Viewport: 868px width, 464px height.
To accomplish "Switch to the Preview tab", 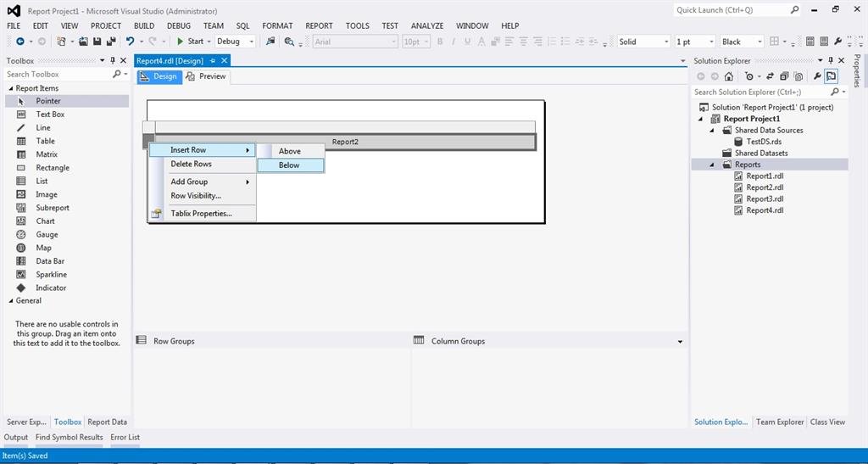I will coord(207,76).
